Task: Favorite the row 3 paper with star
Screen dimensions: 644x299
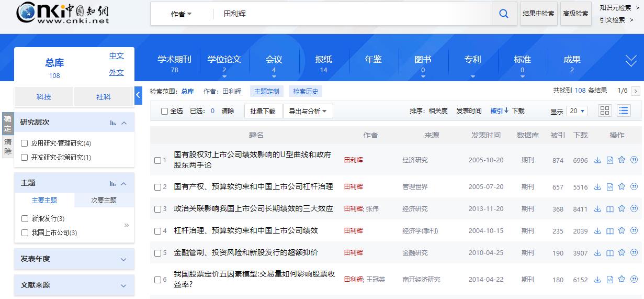Action: [622, 208]
